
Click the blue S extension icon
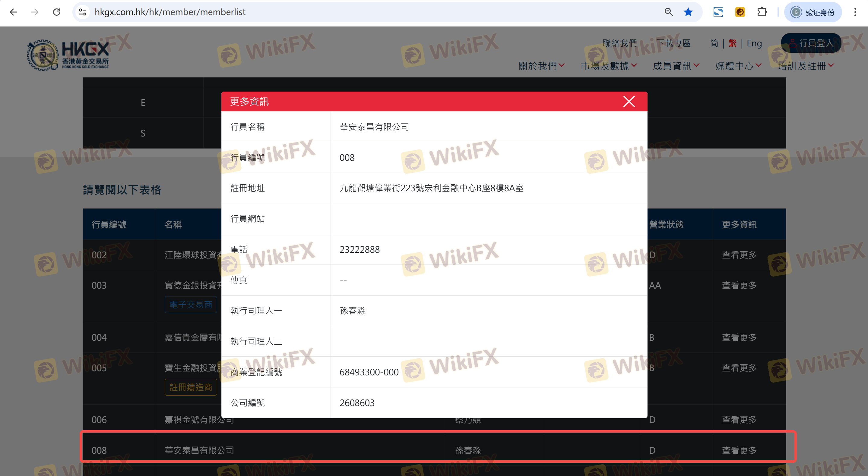(x=718, y=12)
